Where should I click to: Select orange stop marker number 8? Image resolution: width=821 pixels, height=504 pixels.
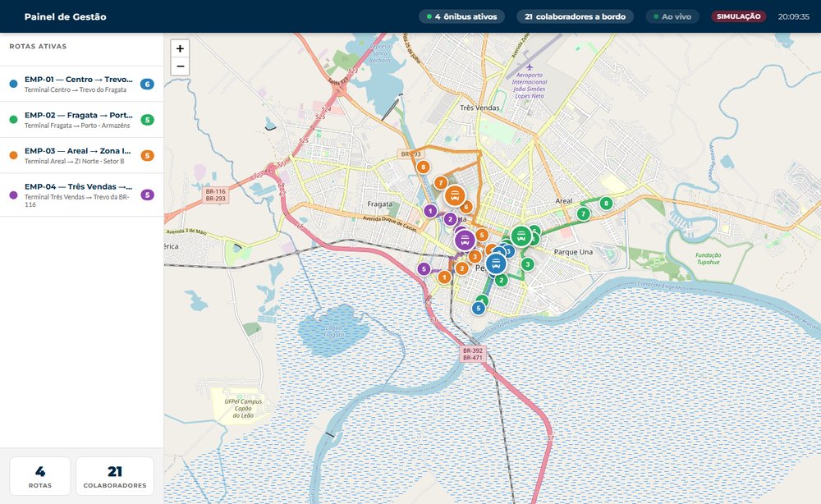click(423, 167)
